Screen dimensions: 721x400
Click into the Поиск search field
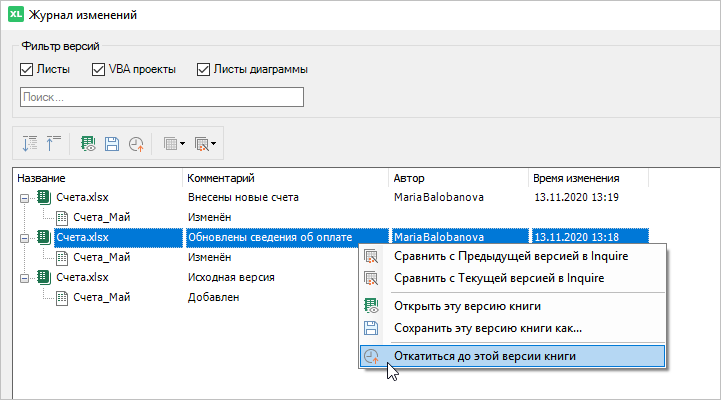pyautogui.click(x=162, y=97)
